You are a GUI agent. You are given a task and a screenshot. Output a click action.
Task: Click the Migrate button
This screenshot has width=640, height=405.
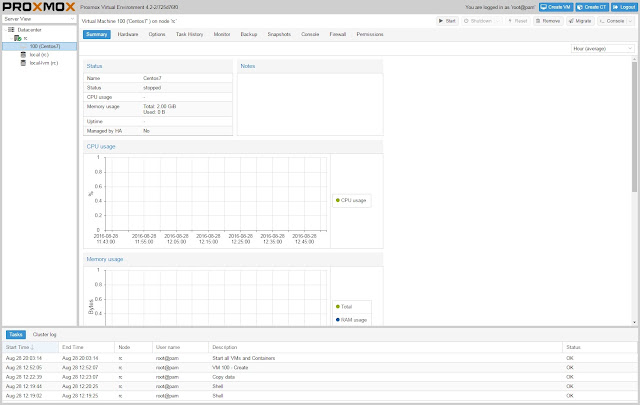[x=580, y=21]
